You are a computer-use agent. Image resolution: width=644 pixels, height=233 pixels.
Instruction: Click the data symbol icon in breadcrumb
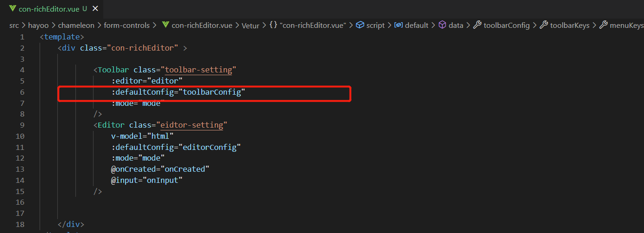[x=442, y=25]
